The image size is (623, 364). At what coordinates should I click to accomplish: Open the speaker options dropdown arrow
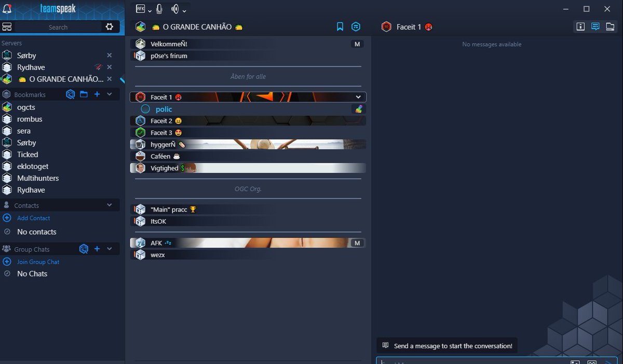pos(184,10)
